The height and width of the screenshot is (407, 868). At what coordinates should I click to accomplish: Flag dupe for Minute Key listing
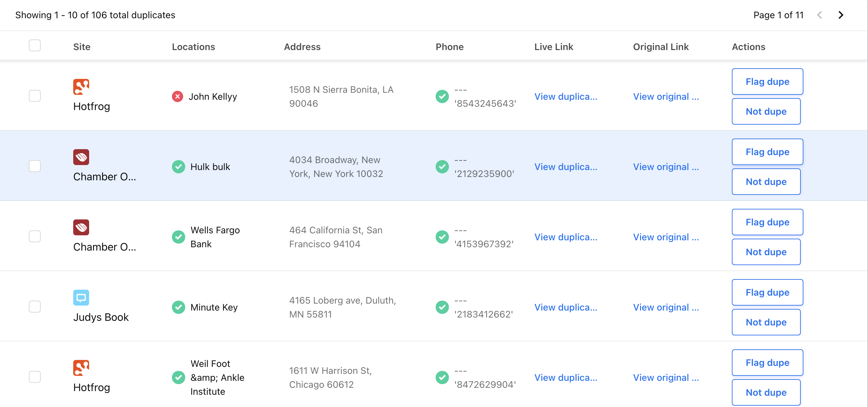(x=767, y=292)
